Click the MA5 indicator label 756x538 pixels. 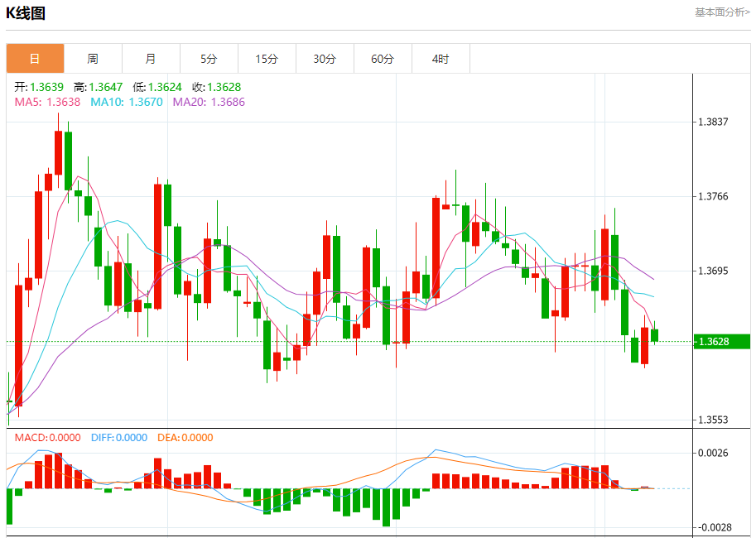pos(47,102)
